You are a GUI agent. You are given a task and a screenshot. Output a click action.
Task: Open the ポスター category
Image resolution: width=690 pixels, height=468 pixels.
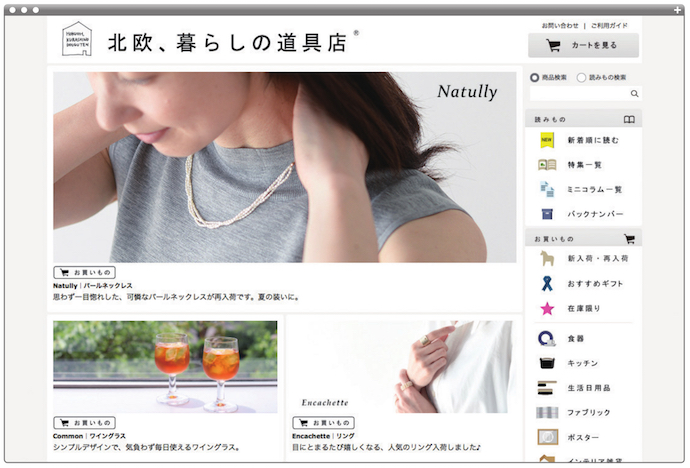point(583,438)
